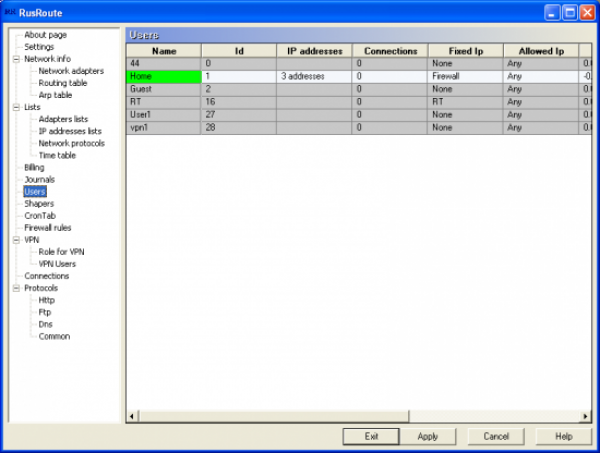Open Arp table page
600x453 pixels.
click(55, 95)
